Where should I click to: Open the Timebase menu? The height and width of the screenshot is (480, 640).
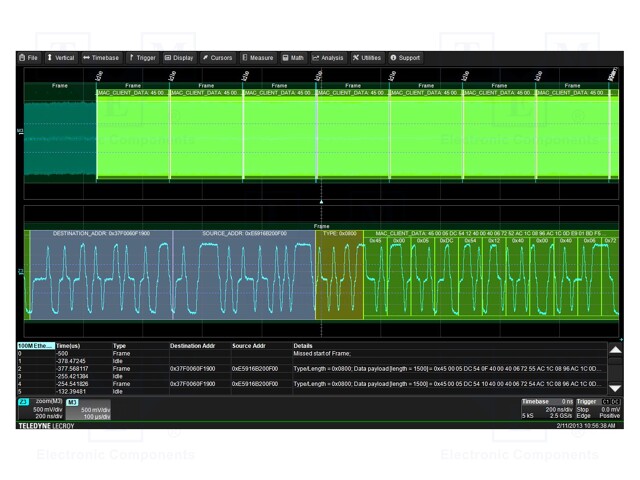click(x=101, y=58)
